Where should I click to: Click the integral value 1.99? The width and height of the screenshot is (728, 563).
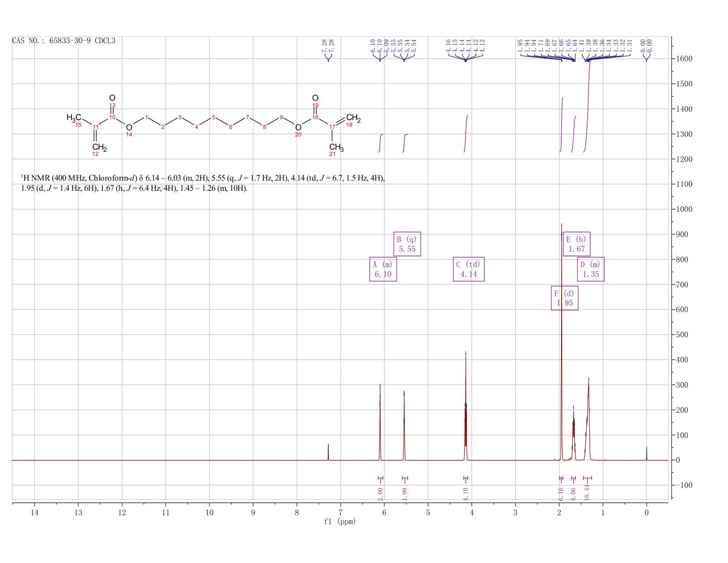click(x=405, y=494)
